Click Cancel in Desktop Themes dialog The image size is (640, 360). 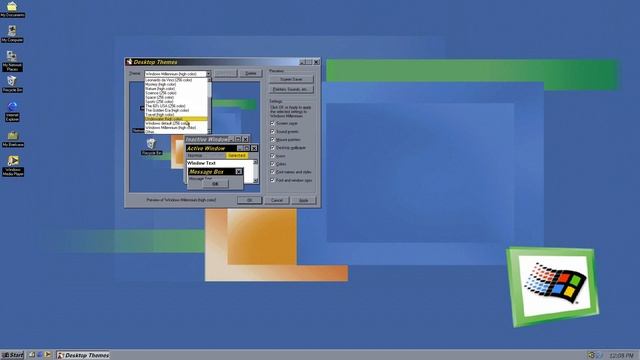pyautogui.click(x=277, y=200)
